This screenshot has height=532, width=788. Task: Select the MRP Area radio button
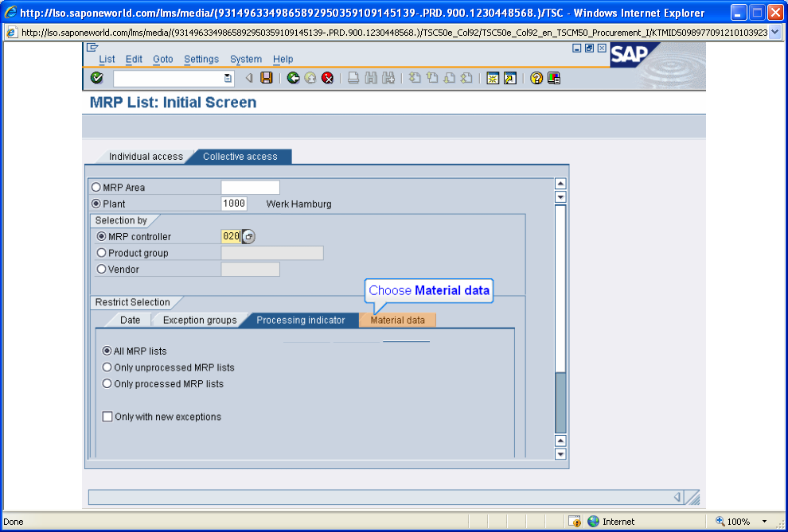96,187
